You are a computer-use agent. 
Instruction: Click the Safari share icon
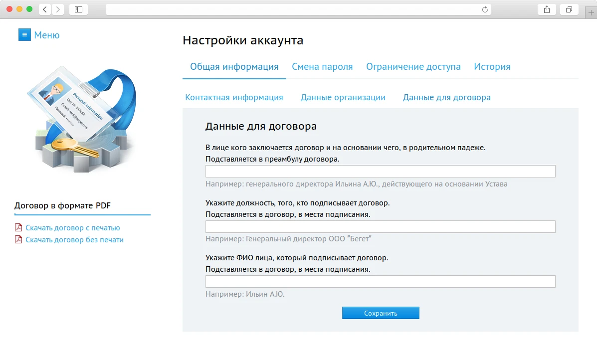pyautogui.click(x=547, y=9)
